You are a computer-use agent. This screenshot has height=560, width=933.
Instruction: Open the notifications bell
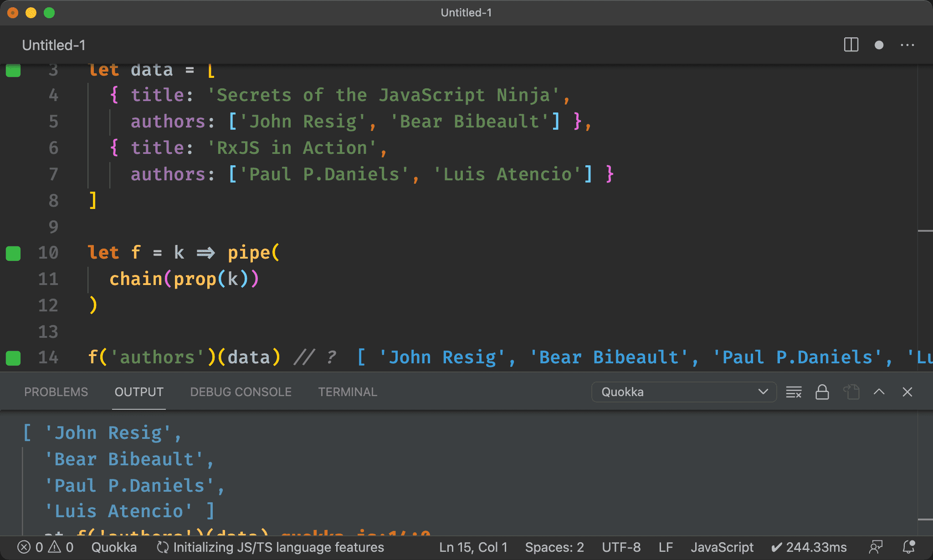[909, 547]
